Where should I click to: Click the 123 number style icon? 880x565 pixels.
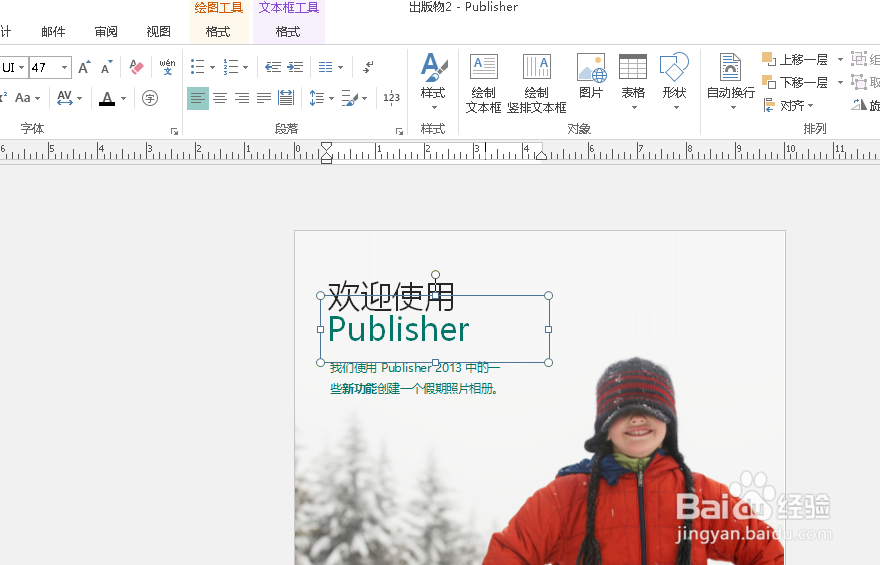pos(391,98)
